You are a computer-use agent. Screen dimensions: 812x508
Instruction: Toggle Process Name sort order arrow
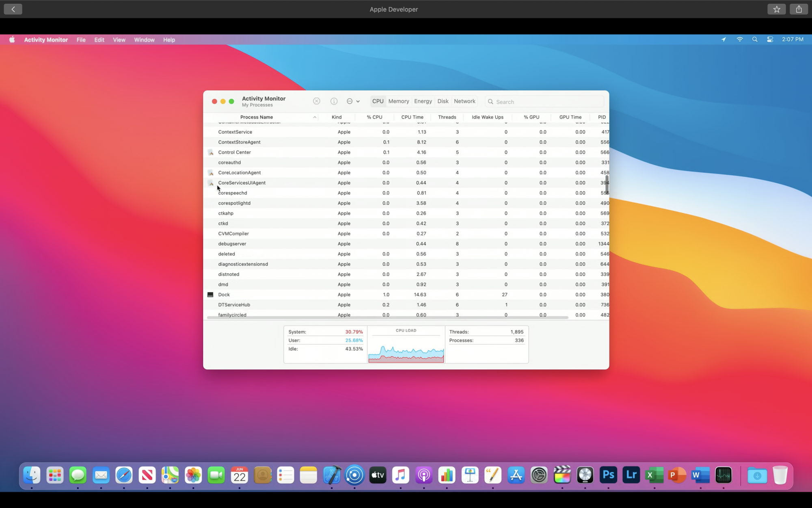tap(315, 117)
